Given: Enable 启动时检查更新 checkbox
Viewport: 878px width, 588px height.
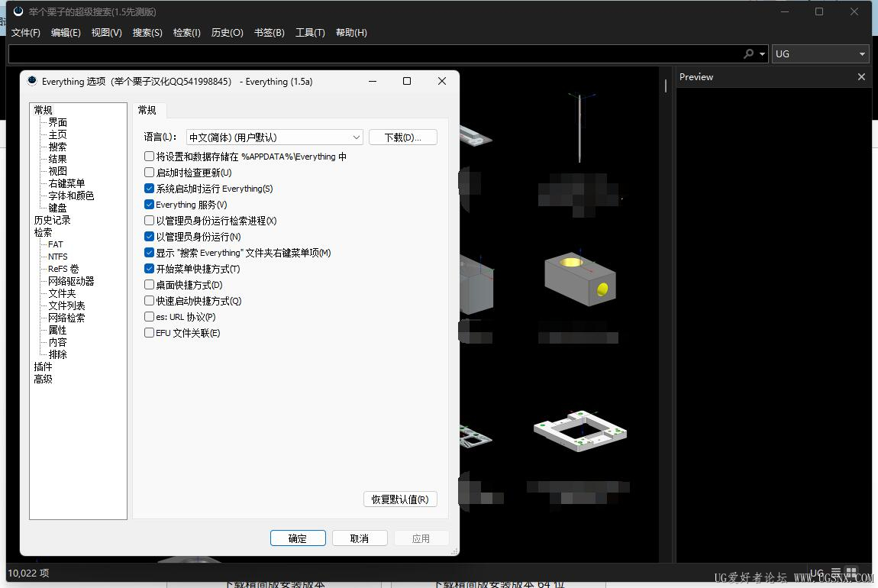Looking at the screenshot, I should tap(149, 173).
